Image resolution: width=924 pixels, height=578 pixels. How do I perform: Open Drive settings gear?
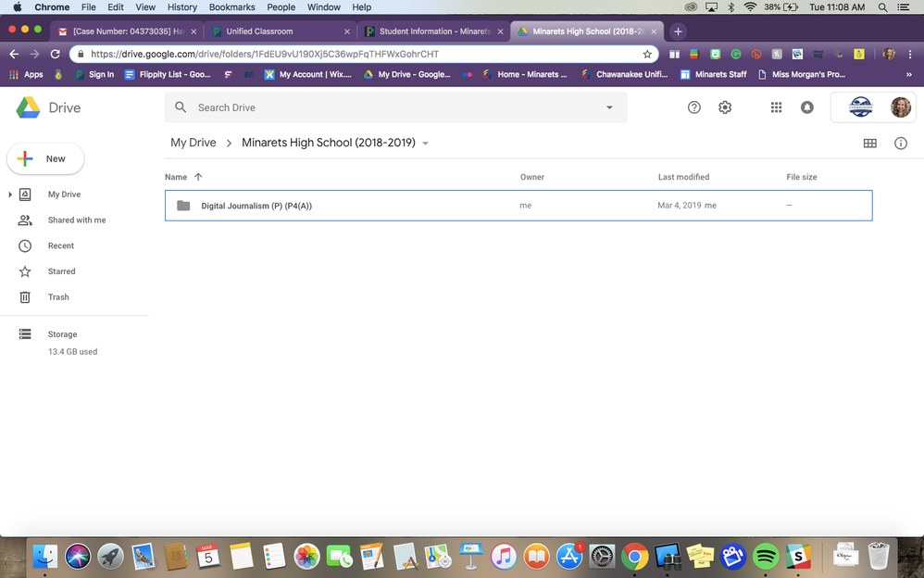pos(725,107)
